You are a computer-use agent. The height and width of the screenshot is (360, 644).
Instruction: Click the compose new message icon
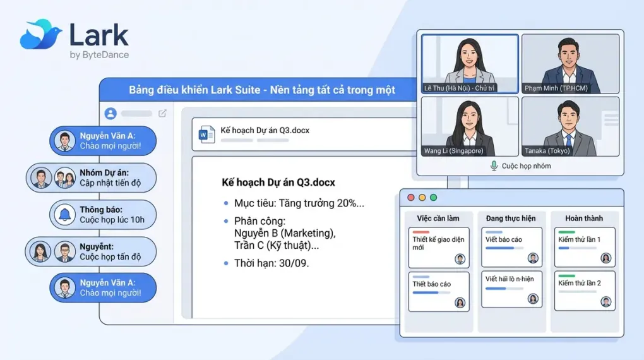pyautogui.click(x=163, y=113)
